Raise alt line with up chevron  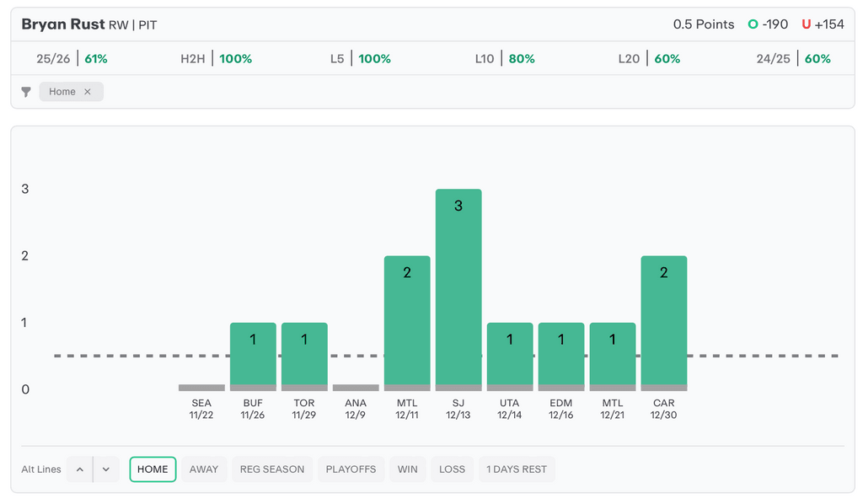click(x=79, y=469)
